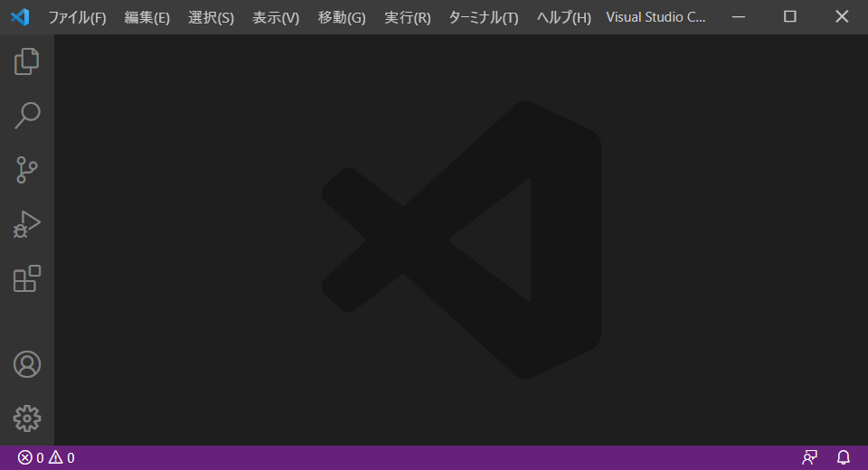Viewport: 868px width, 470px height.
Task: Minimize the Visual Studio Code window
Action: [739, 17]
